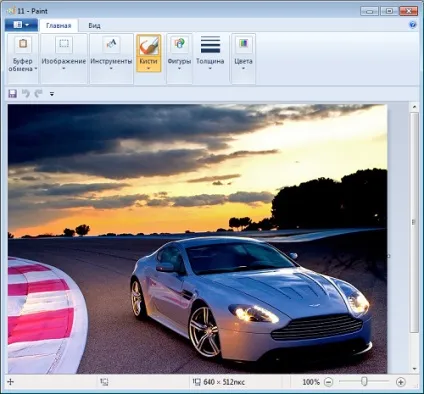
Task: Open the Толщина line thickness icon
Action: 210,45
